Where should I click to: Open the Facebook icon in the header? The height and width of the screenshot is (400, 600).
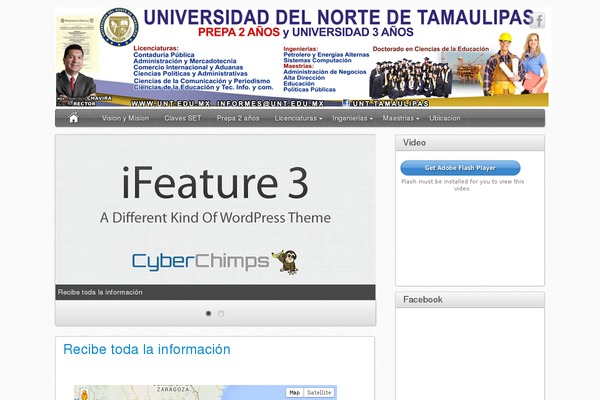point(538,20)
